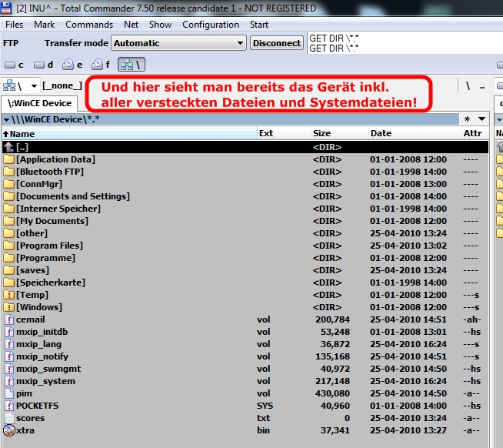Select the --hs attribute of mxip_swmgmt
Screen dimensions: 503x448
[472, 369]
